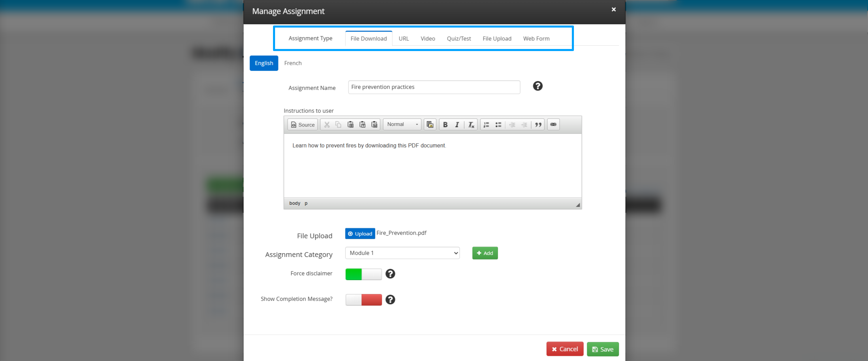The image size is (868, 361).
Task: Click help icon beside Show Completion Message
Action: tap(390, 300)
